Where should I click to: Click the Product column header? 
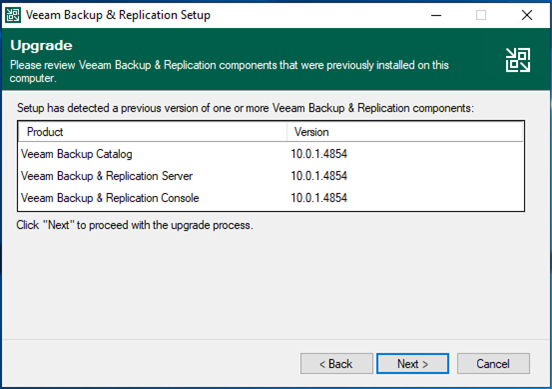click(153, 132)
